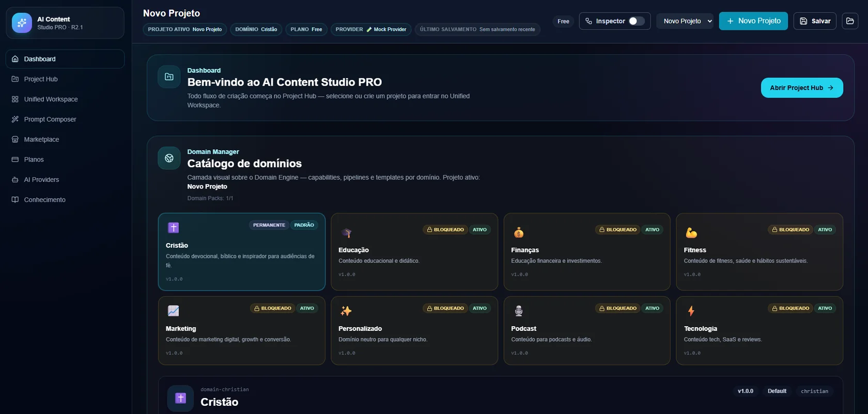The height and width of the screenshot is (414, 868).
Task: Click the pencil icon in PROVIDER chip
Action: [x=369, y=29]
